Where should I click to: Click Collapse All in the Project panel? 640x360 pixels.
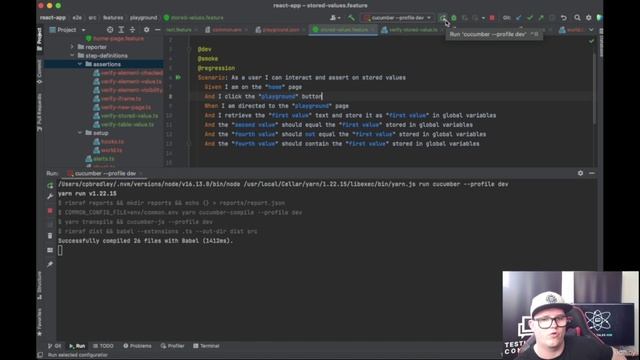pos(132,30)
